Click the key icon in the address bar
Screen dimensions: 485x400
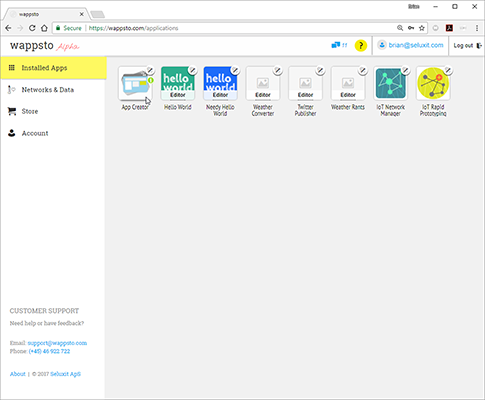pos(411,28)
